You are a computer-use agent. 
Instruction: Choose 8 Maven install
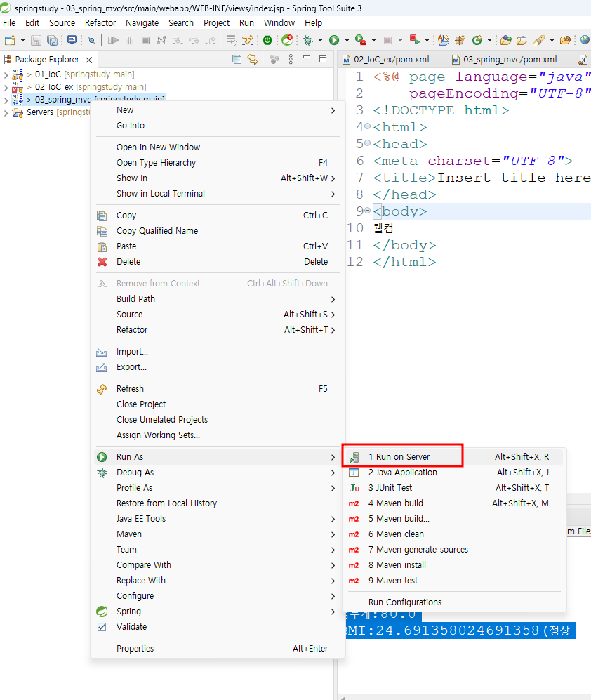point(454,565)
